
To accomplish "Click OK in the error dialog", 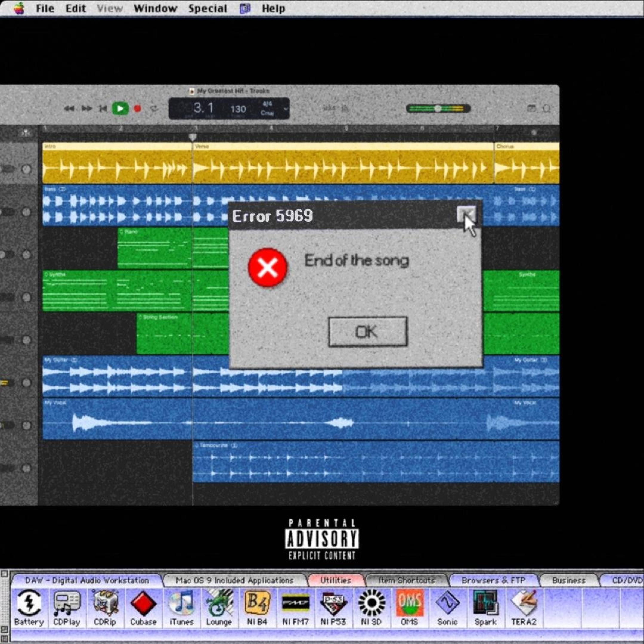I will tap(368, 332).
